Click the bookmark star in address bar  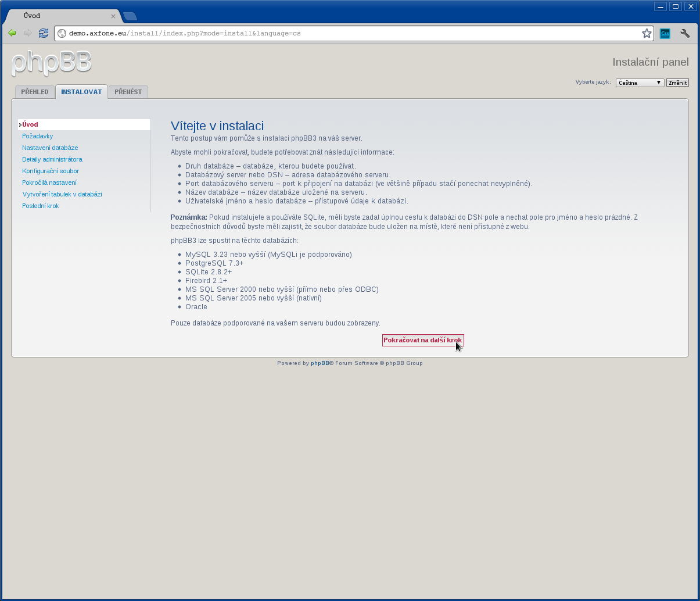646,33
